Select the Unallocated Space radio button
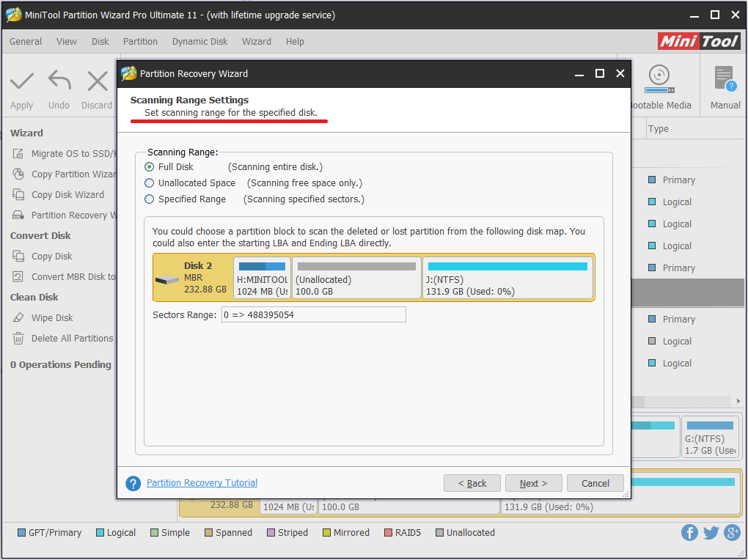The image size is (748, 560). (x=150, y=183)
